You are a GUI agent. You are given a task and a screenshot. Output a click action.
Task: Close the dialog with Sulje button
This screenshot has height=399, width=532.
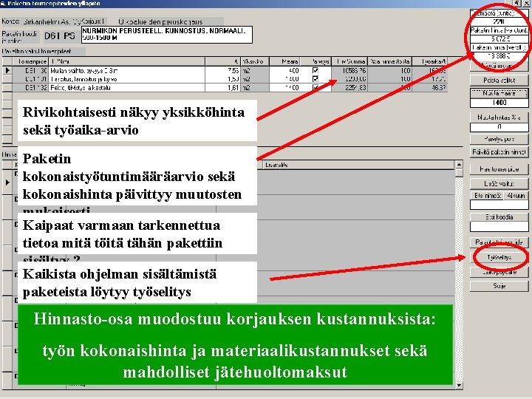point(499,286)
